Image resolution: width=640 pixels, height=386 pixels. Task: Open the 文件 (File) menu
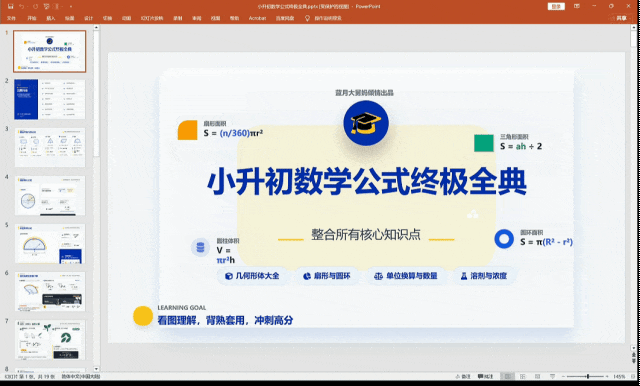point(11,18)
